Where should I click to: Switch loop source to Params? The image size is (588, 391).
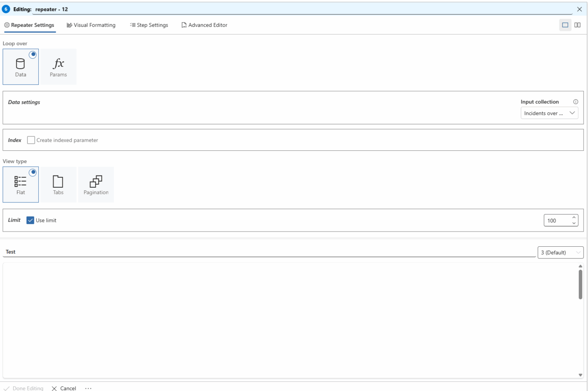click(58, 66)
